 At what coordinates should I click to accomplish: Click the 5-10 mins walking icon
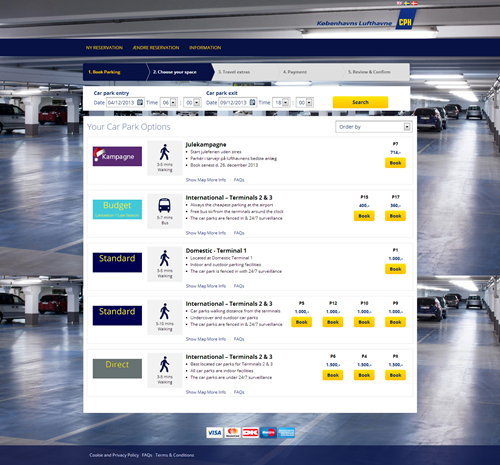164,311
